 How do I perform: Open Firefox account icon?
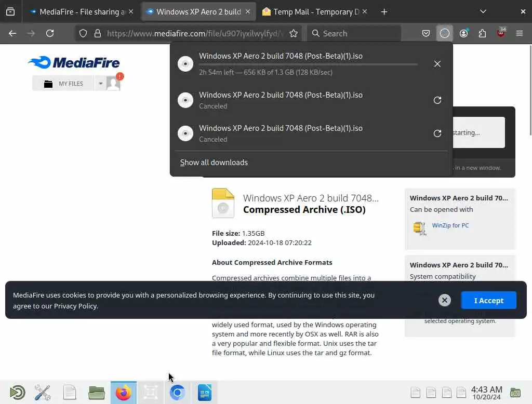pos(464,33)
